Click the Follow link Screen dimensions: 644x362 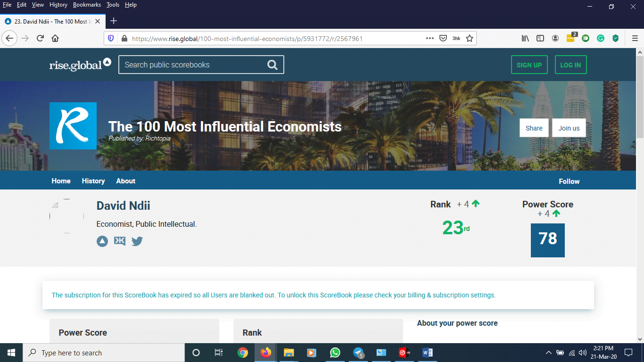tap(569, 181)
